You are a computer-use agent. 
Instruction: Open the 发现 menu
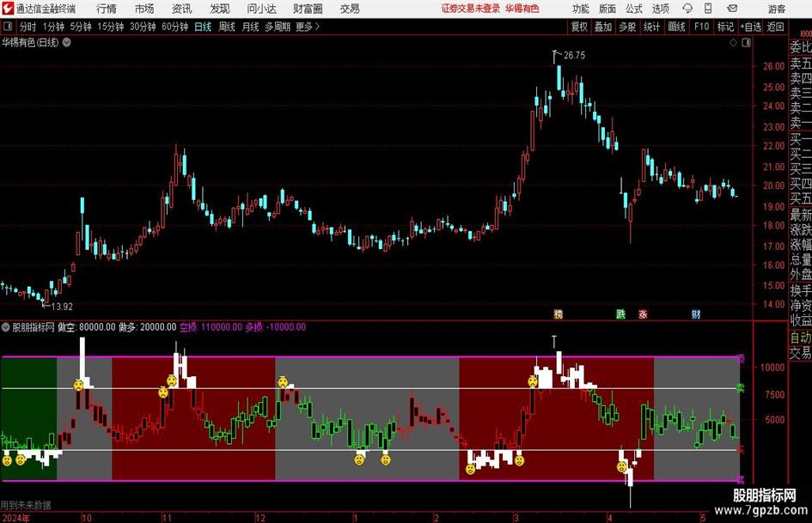(220, 9)
